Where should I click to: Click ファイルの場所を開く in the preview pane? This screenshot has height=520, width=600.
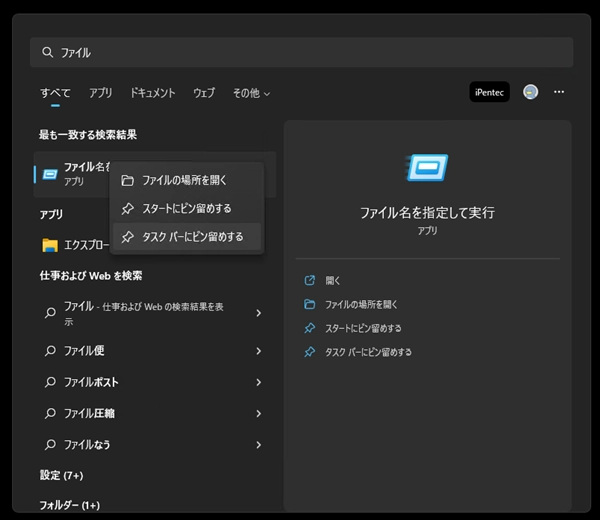361,305
